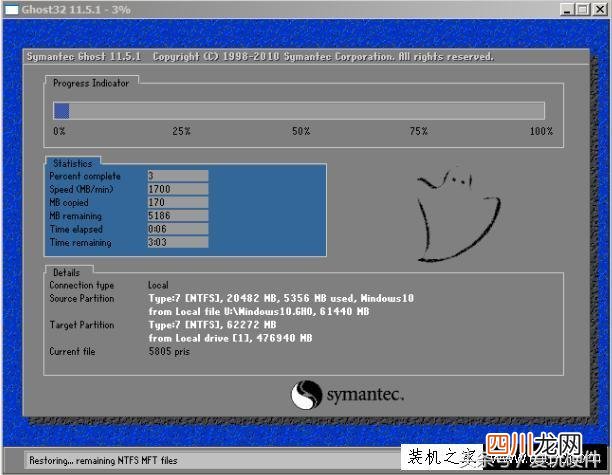Click the current file value '5805 pris'
This screenshot has height=475, width=612.
click(x=169, y=352)
